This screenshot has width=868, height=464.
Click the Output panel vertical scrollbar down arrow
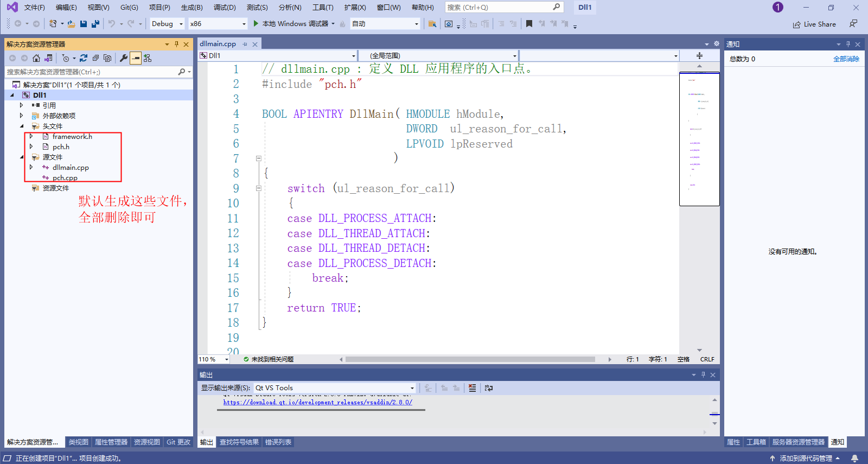coord(714,423)
